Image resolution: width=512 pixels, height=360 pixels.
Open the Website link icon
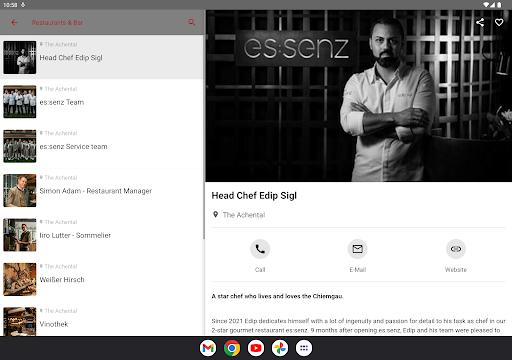[x=456, y=249]
